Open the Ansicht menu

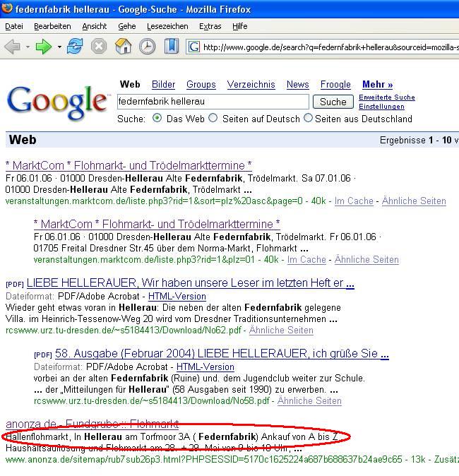pyautogui.click(x=95, y=26)
